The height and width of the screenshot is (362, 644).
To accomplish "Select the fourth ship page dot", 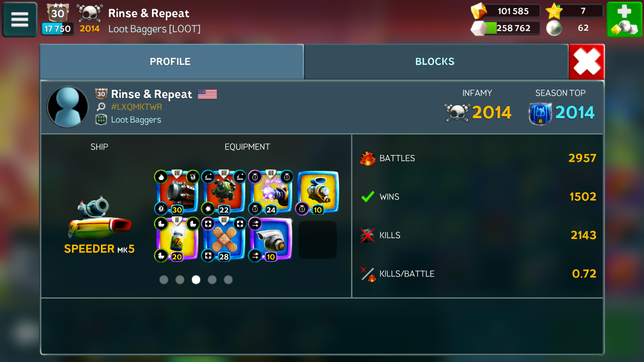I will 212,280.
